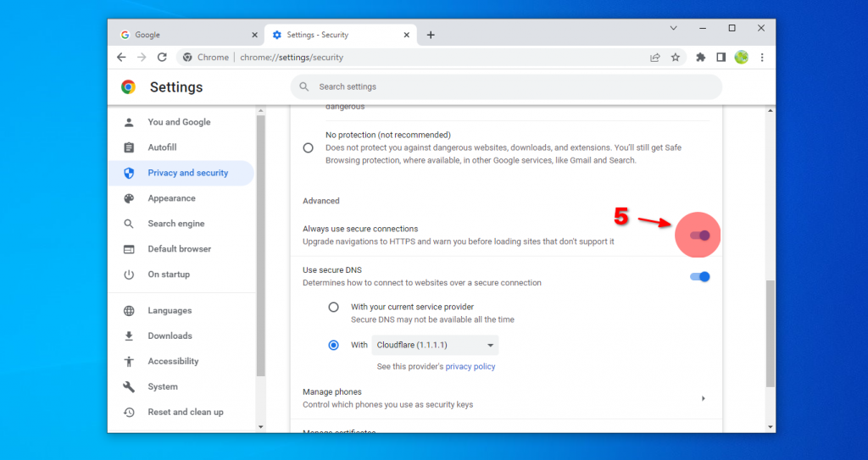Click the Languages globe icon

pyautogui.click(x=129, y=311)
